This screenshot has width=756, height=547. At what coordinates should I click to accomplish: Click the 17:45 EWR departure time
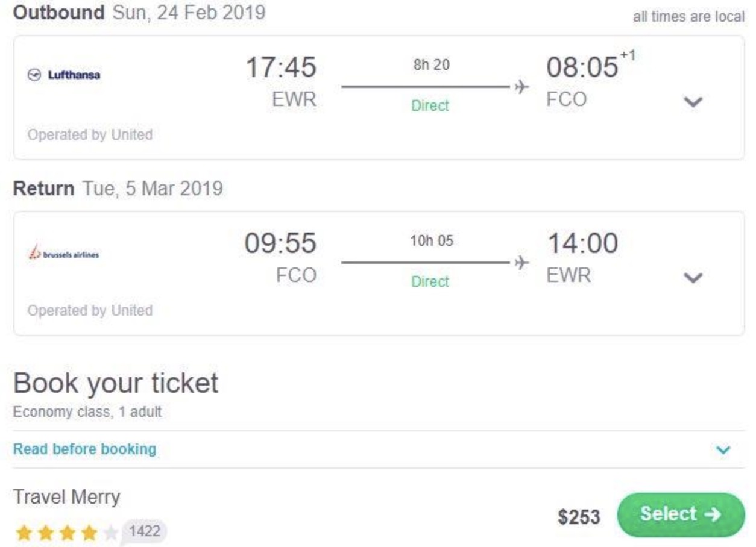[280, 67]
